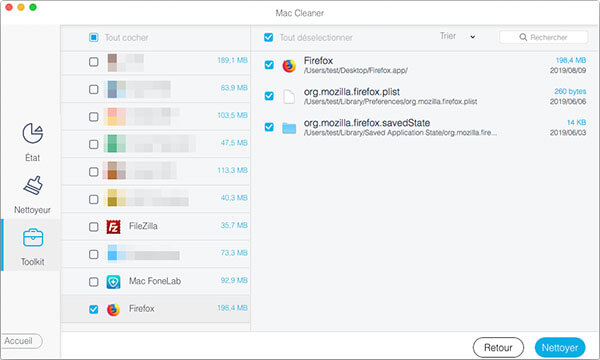Click the Nettoyer button
Image resolution: width=600 pixels, height=360 pixels.
(560, 348)
